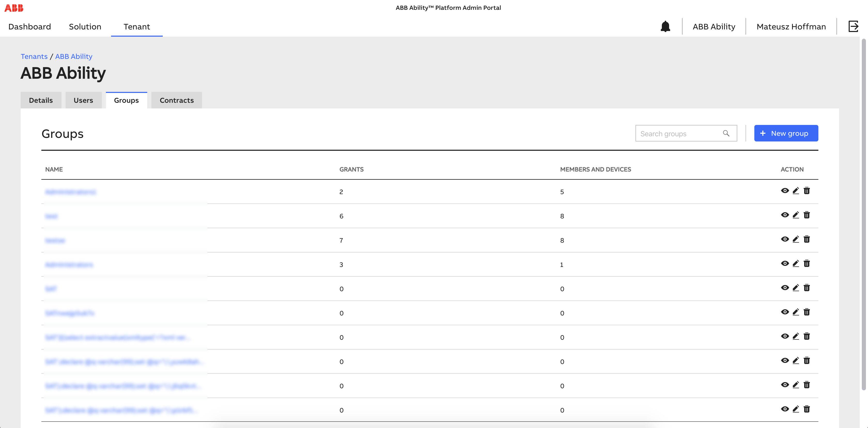Screen dimensions: 868x428
Task: Click grants value 7 cell
Action: (341, 240)
